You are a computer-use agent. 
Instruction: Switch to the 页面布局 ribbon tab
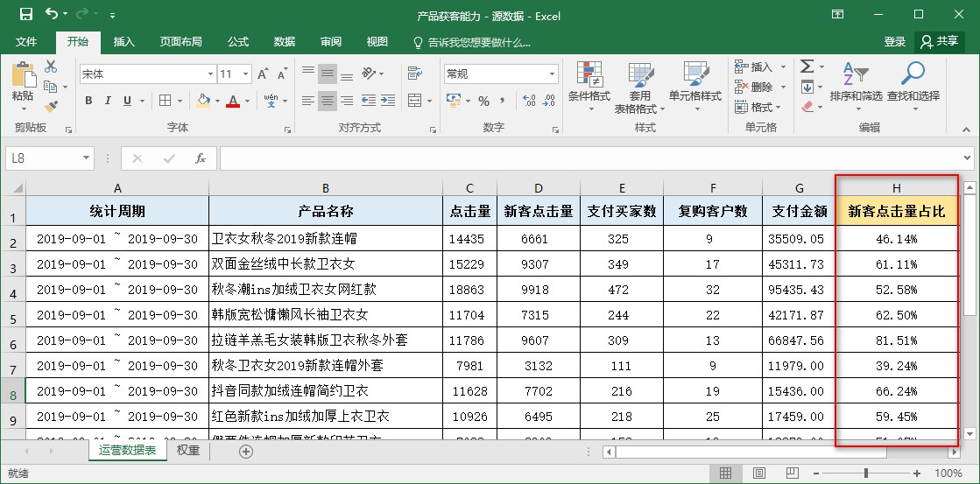pyautogui.click(x=180, y=42)
